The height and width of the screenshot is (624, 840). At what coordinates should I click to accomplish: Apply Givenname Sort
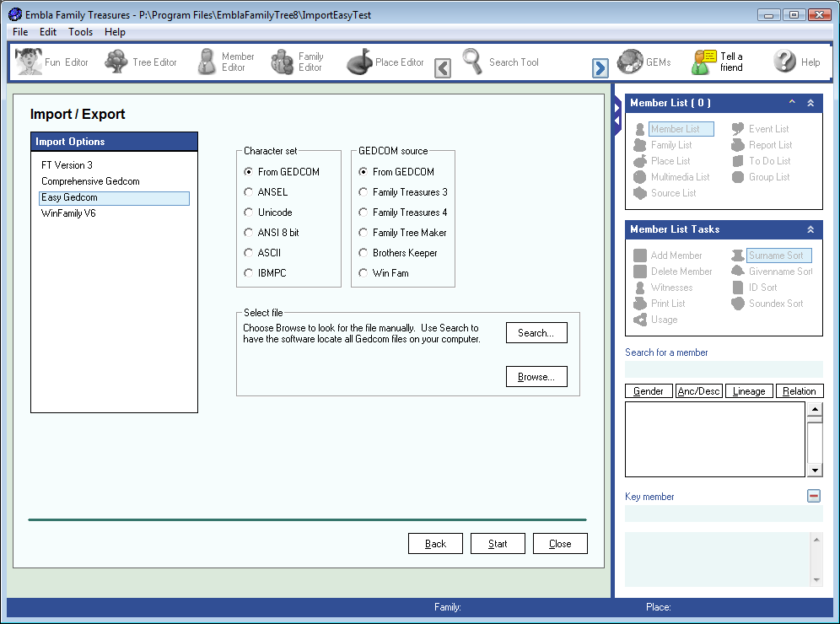(772, 272)
